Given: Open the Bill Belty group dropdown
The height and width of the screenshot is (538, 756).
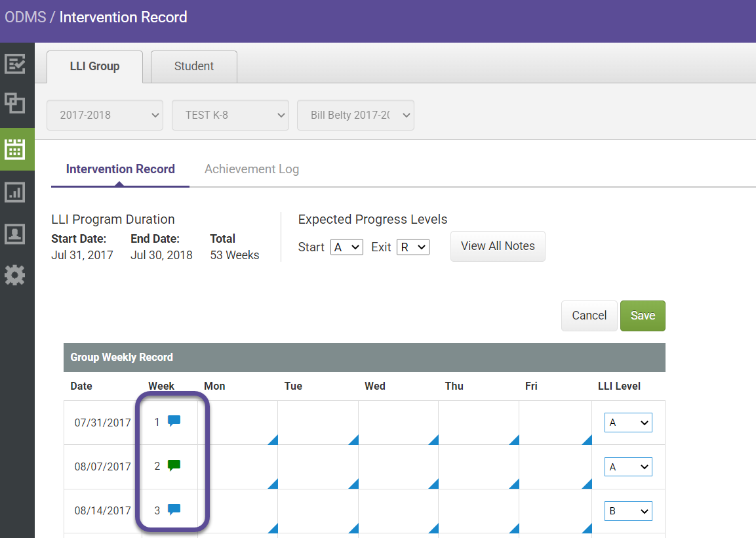Looking at the screenshot, I should [355, 115].
